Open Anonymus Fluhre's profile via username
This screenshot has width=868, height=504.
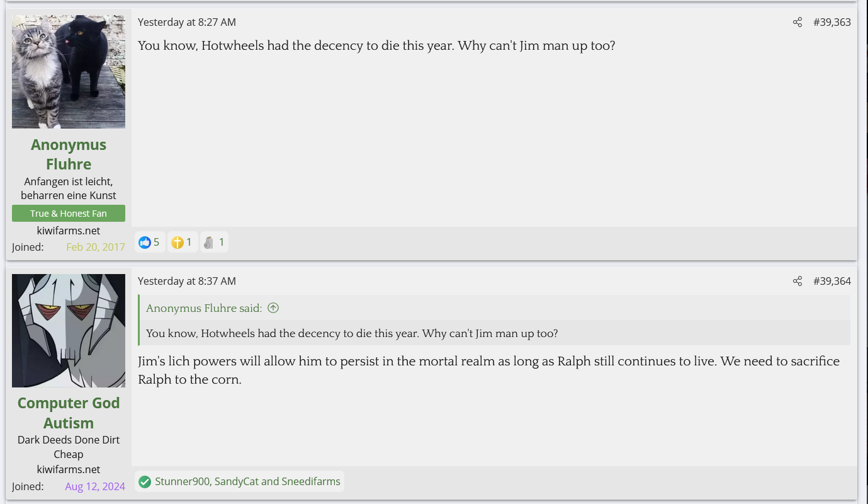69,154
